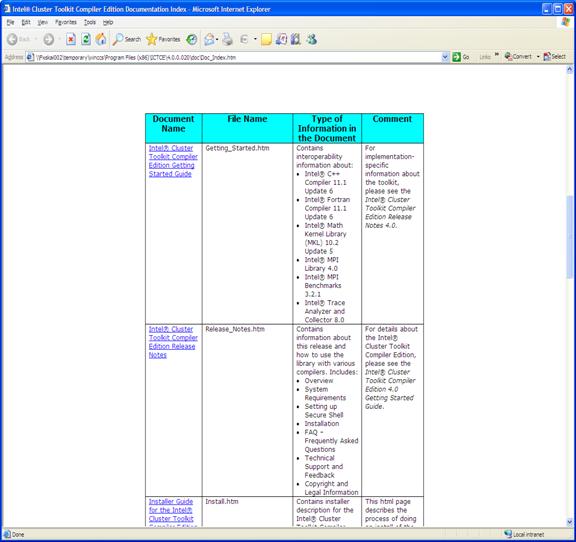
Task: Open the Mail button dropdown arrow
Action: (217, 39)
